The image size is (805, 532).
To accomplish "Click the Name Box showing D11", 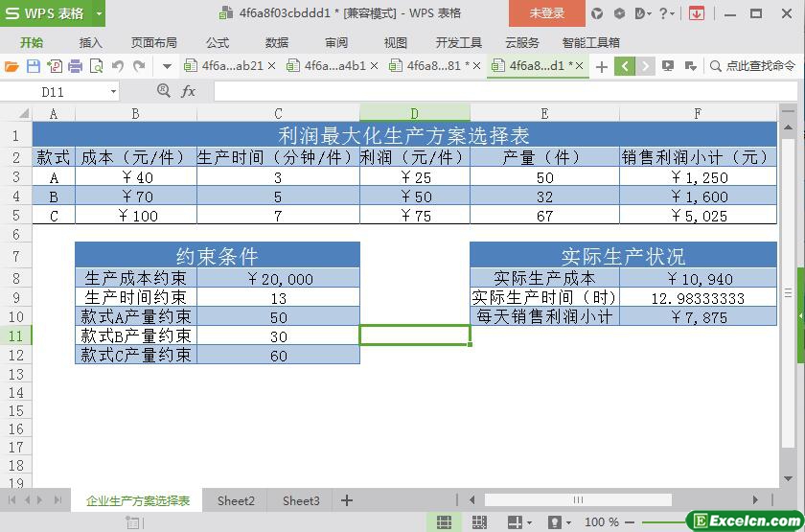I will 53,92.
